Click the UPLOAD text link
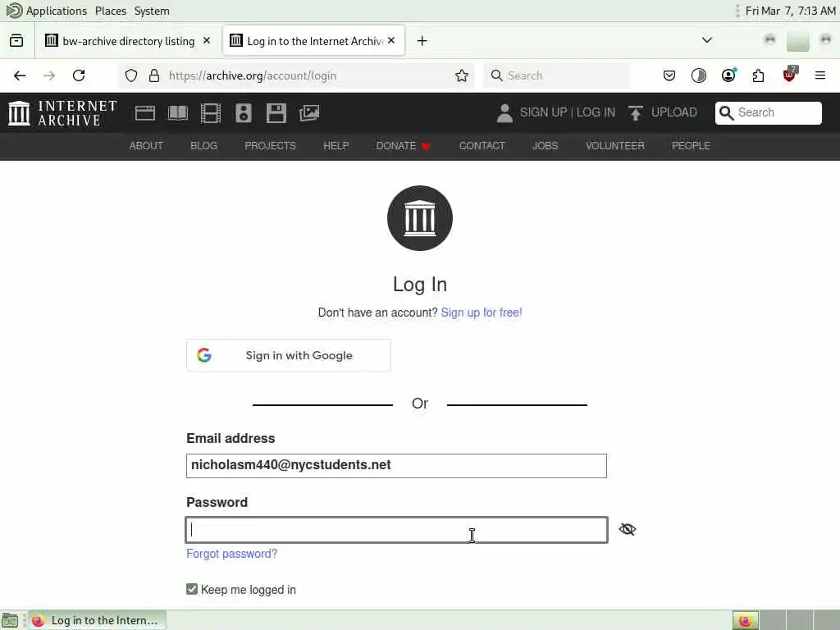 [x=674, y=112]
